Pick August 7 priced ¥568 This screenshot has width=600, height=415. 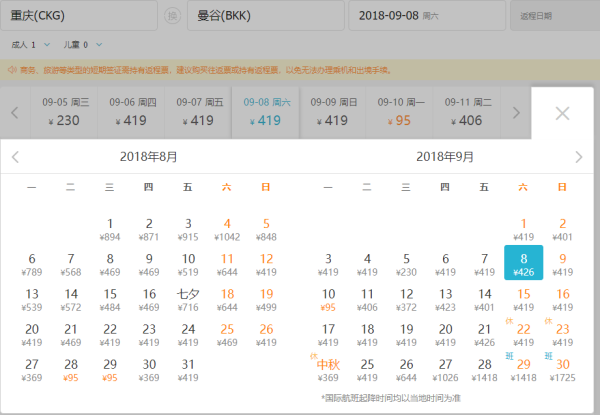(71, 265)
